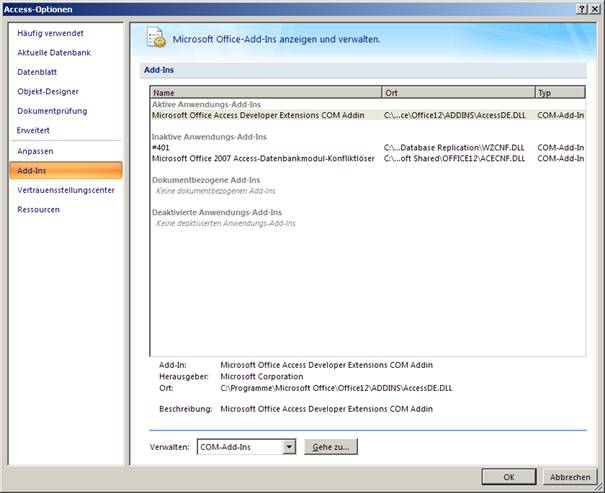The width and height of the screenshot is (605, 493).
Task: Show the Erweitert options page
Action: click(33, 130)
